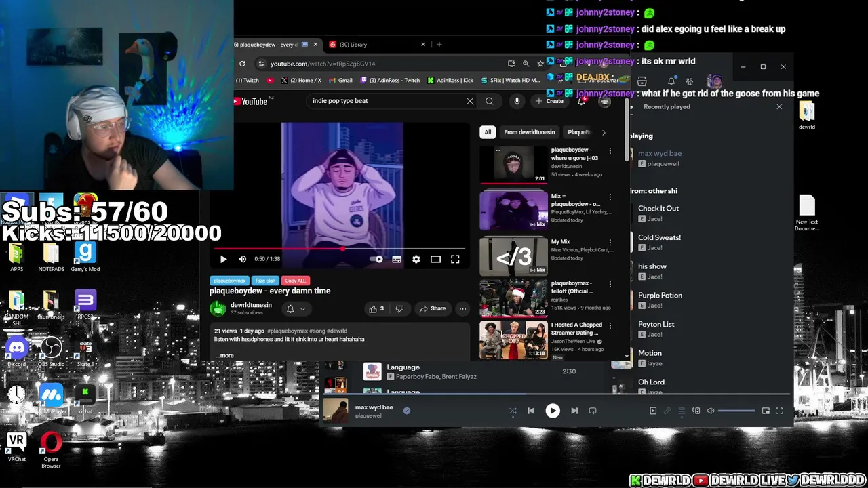
Task: Search YouTube with voice microphone
Action: coord(517,101)
